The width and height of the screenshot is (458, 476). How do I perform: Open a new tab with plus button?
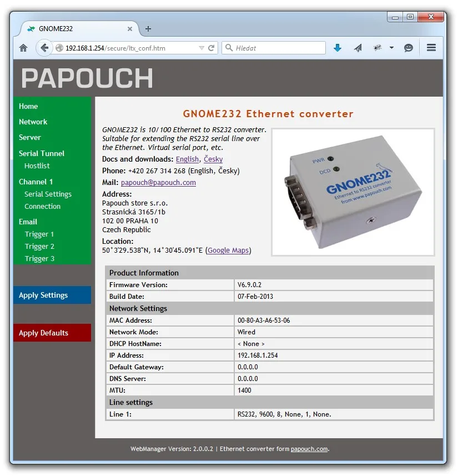148,29
